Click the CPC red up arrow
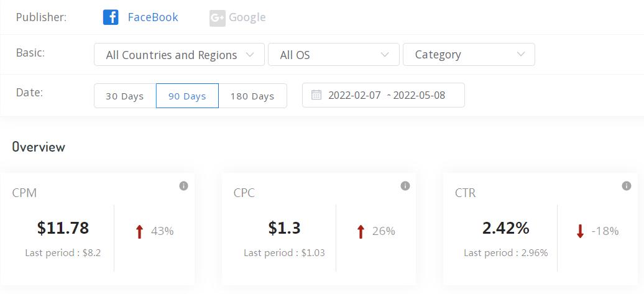This screenshot has width=644, height=294. [x=361, y=232]
